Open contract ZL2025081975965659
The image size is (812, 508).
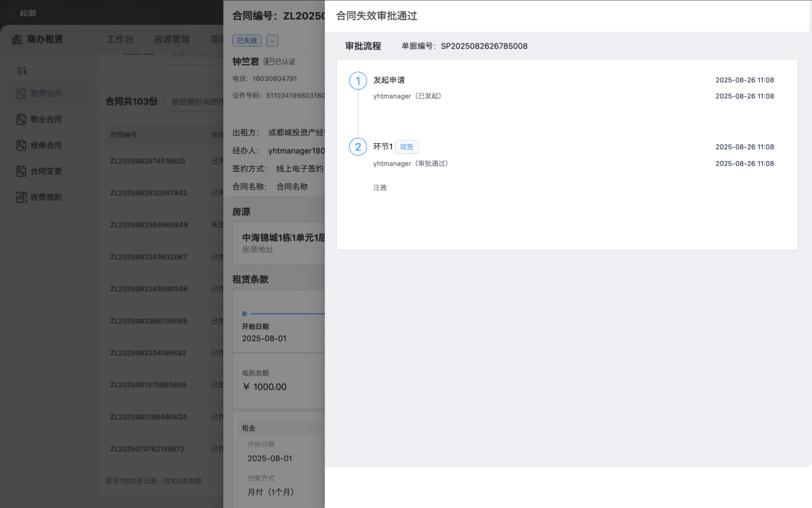pos(147,385)
